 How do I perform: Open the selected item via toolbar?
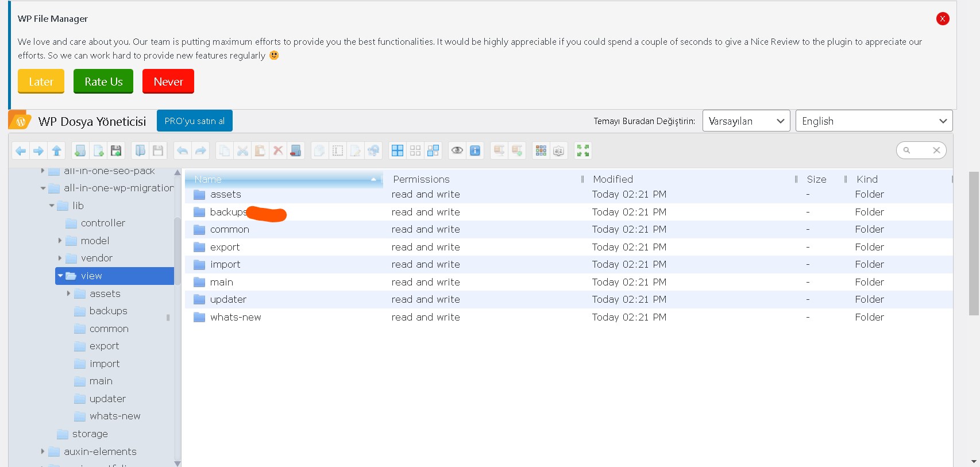(140, 151)
